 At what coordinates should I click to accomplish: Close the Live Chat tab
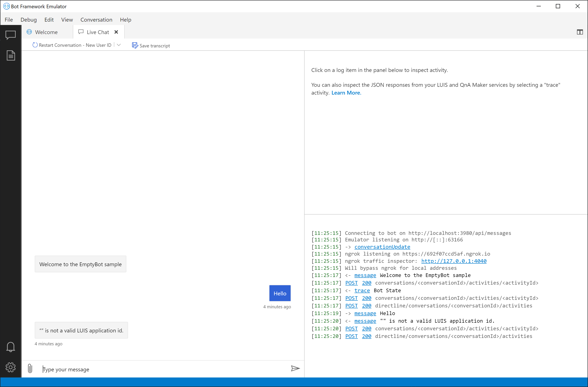[116, 32]
